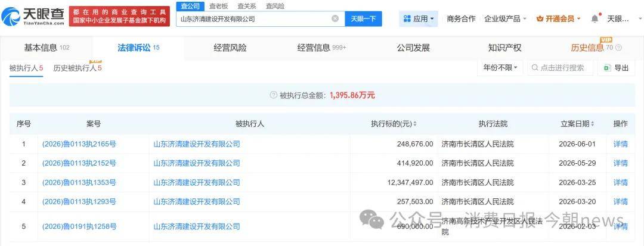
Task: Switch to 查关系 search tab
Action: point(247,6)
